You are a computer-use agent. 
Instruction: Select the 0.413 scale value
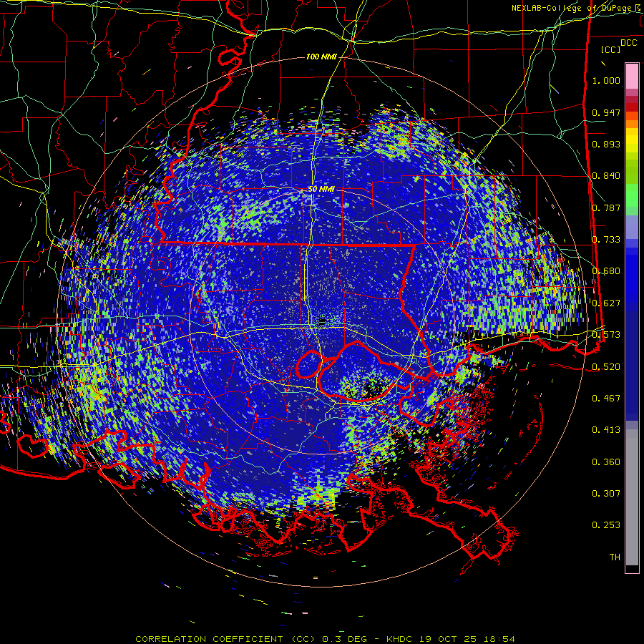click(x=606, y=430)
